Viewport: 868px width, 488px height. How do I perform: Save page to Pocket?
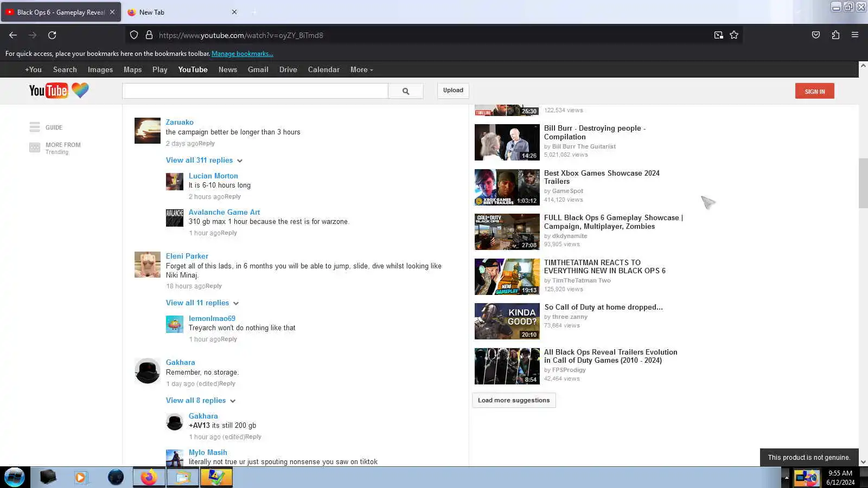click(x=816, y=35)
